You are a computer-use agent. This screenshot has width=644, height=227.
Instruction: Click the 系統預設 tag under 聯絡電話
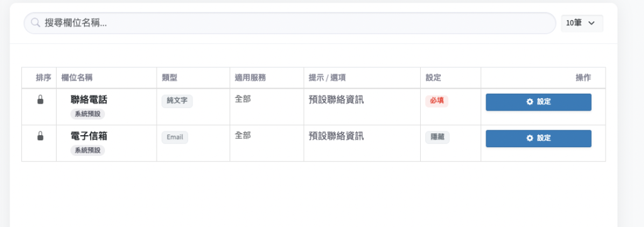pyautogui.click(x=87, y=114)
